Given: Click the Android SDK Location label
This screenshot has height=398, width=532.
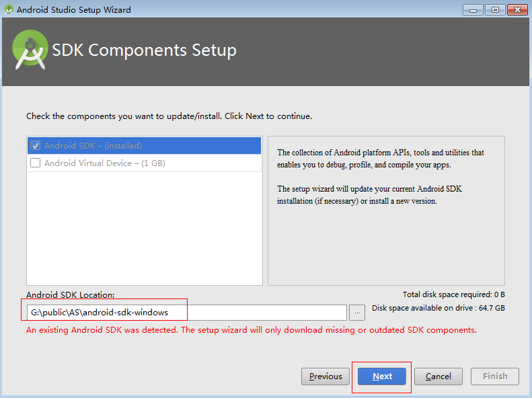Looking at the screenshot, I should point(71,295).
